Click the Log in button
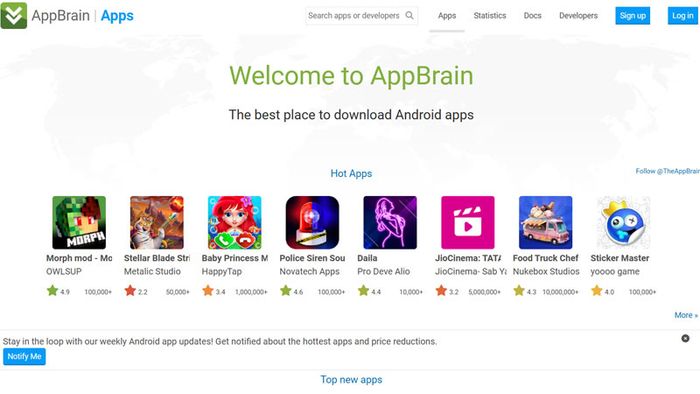The image size is (700, 394). point(683,16)
